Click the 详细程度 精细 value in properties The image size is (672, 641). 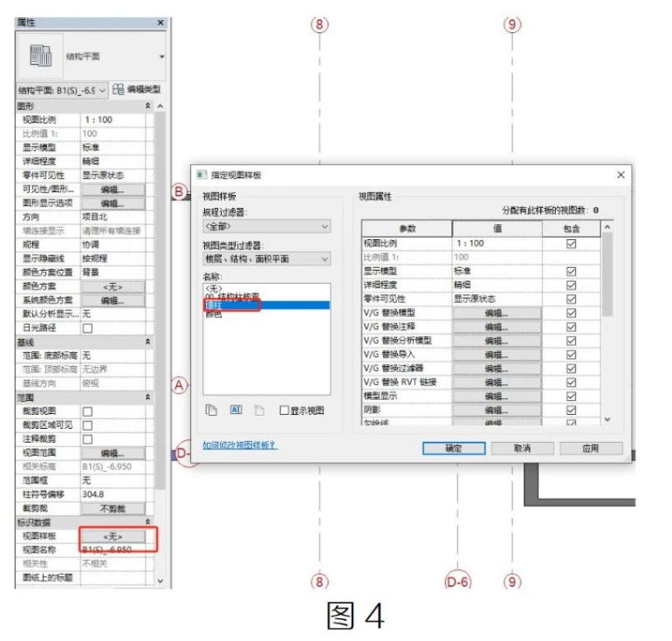[x=113, y=162]
